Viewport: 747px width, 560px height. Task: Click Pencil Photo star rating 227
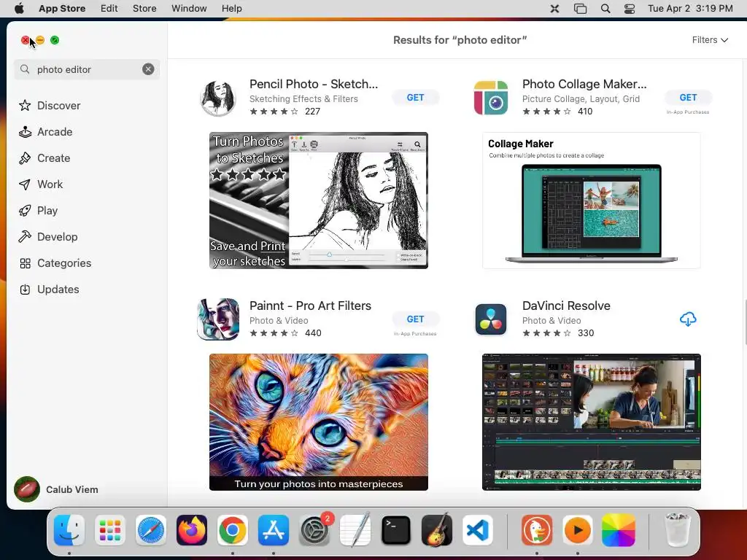coord(285,112)
